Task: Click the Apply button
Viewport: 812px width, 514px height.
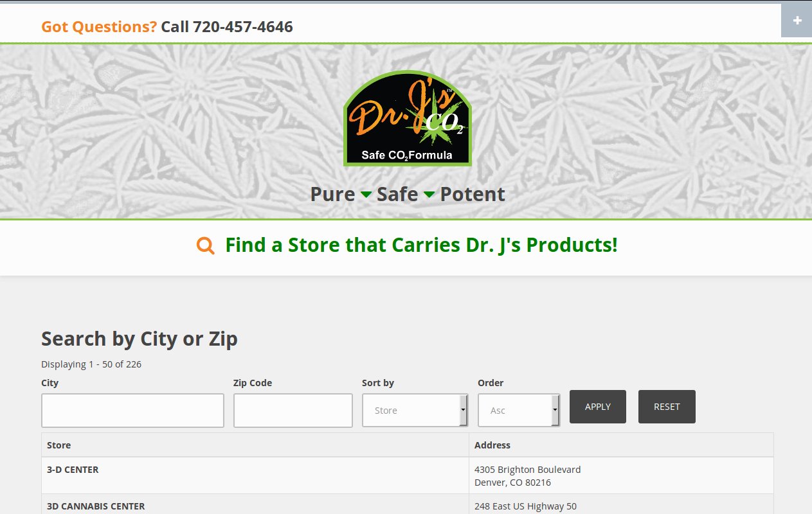Action: 598,407
